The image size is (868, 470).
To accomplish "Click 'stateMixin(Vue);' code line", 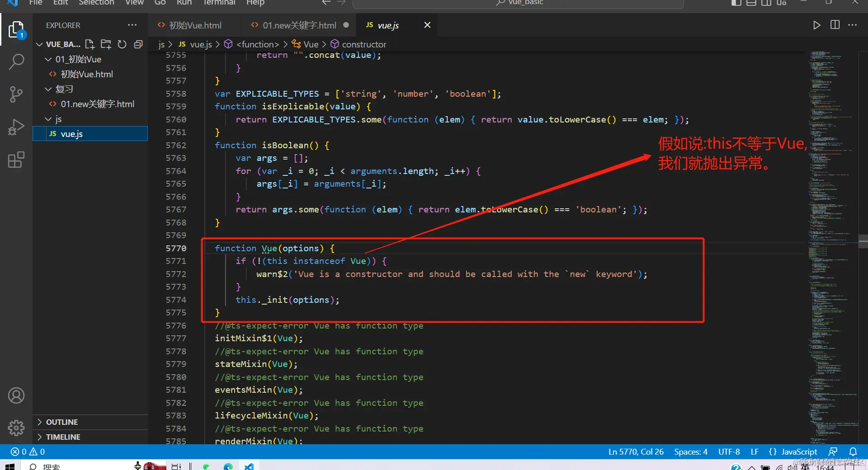I will coord(256,364).
